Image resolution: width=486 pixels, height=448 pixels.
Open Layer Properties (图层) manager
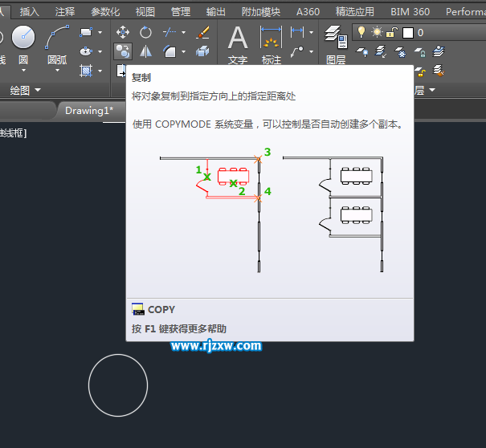pos(336,43)
